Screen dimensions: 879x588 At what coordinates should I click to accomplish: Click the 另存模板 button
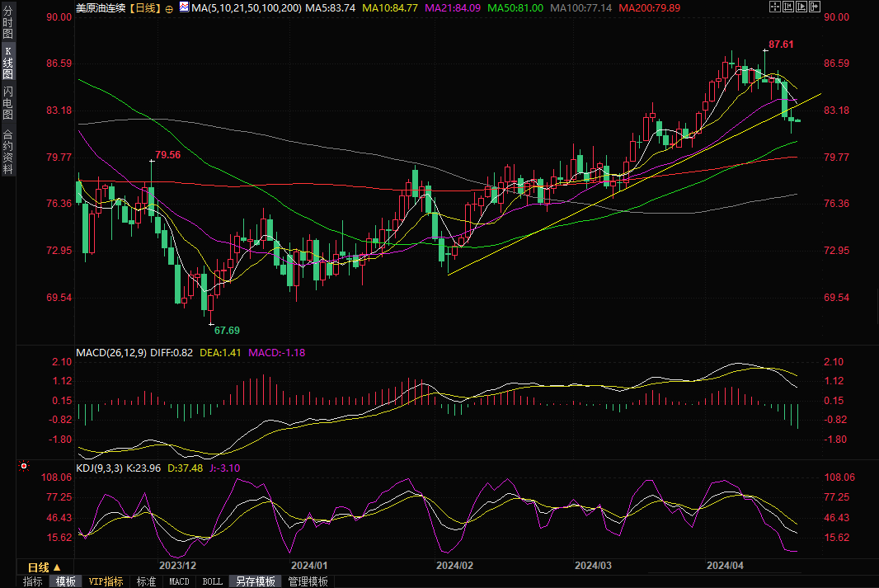(255, 581)
